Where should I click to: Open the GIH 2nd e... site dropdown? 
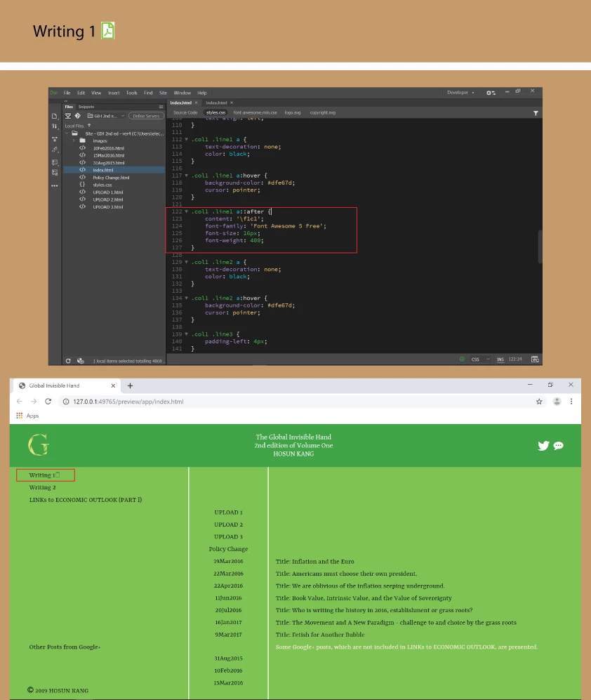pos(106,116)
